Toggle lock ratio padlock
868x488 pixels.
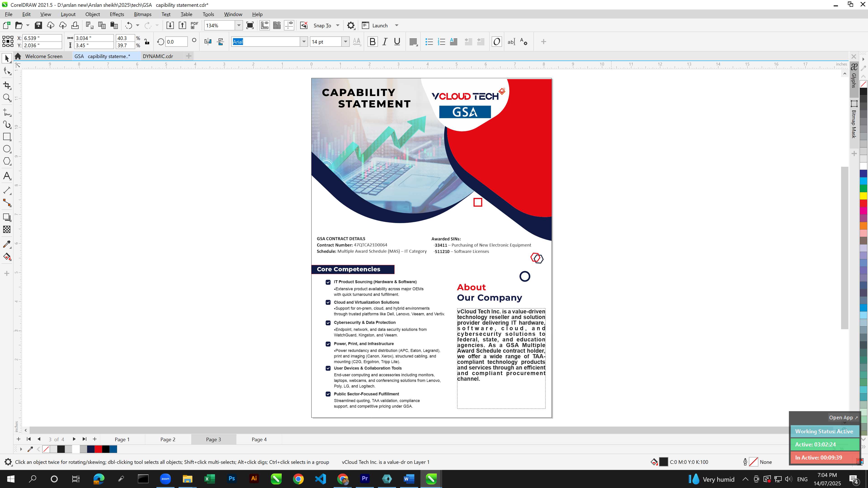(x=146, y=42)
